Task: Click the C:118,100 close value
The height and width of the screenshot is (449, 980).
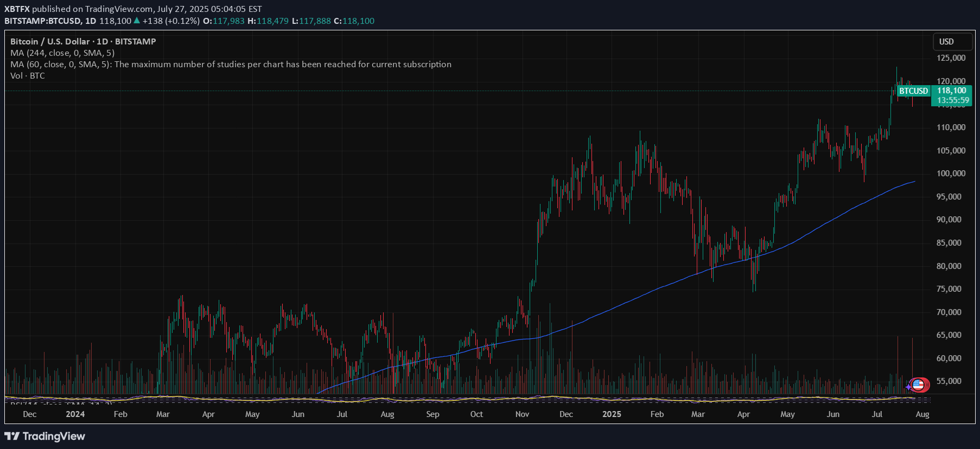Action: click(354, 21)
